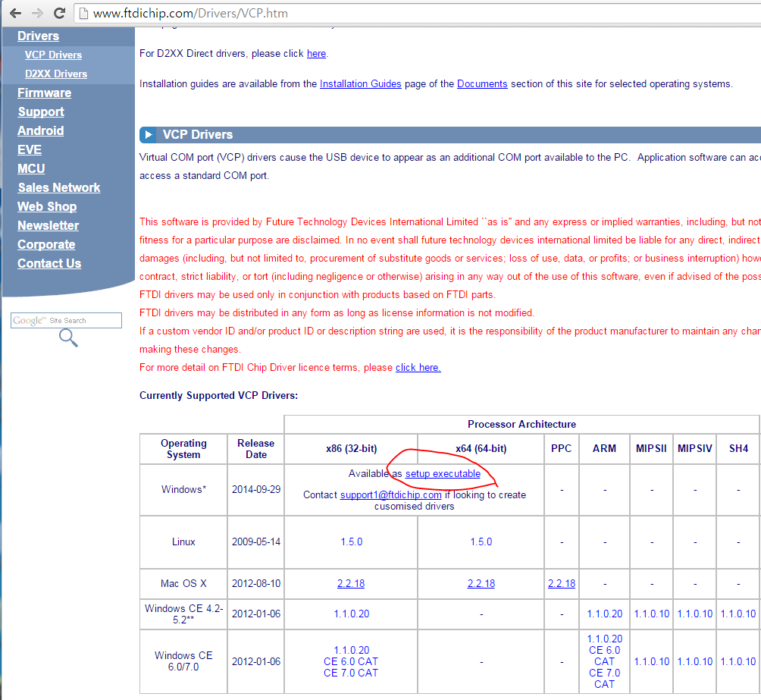Click the Google Site Search field

pos(67,321)
